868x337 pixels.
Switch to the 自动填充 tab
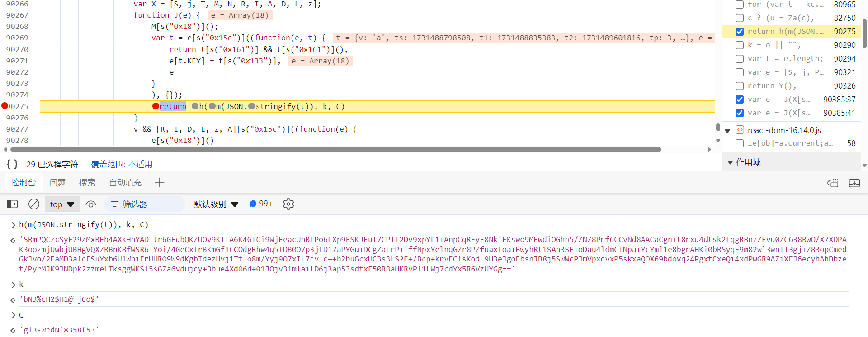[x=125, y=182]
